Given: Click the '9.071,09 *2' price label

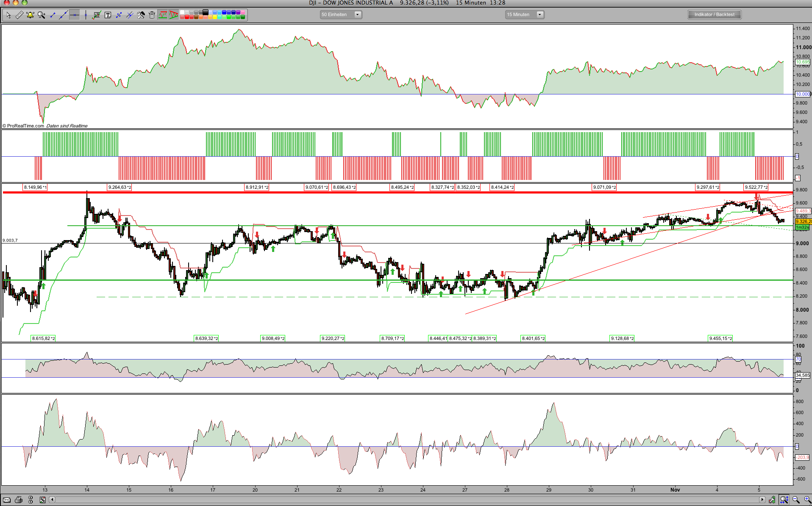Looking at the screenshot, I should coord(604,187).
